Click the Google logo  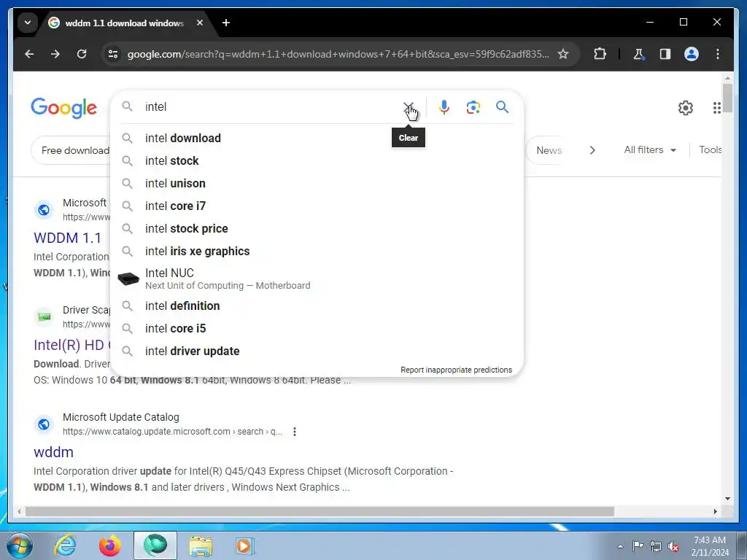tap(64, 108)
